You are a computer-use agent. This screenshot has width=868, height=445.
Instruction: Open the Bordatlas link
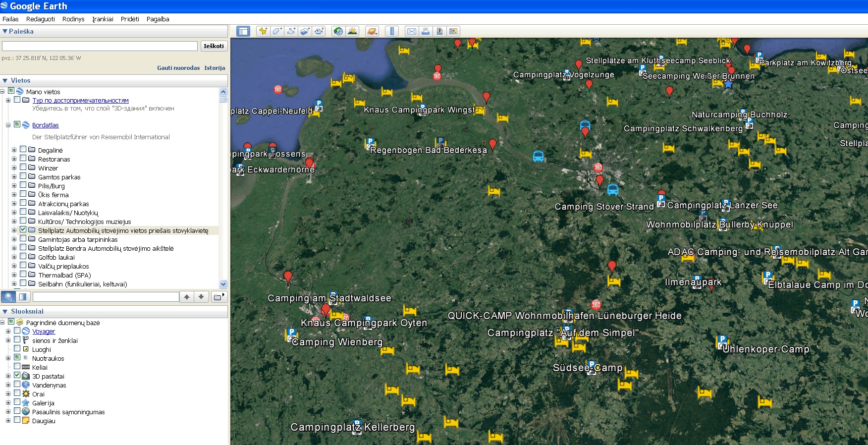[46, 125]
